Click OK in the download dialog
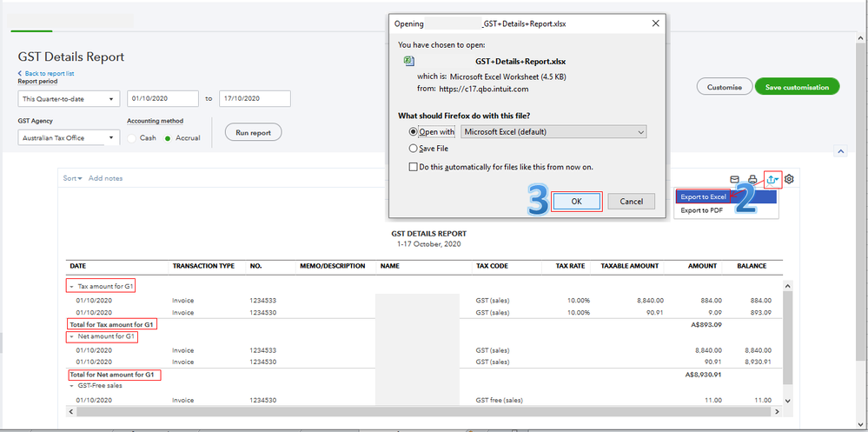This screenshot has width=868, height=432. 576,202
